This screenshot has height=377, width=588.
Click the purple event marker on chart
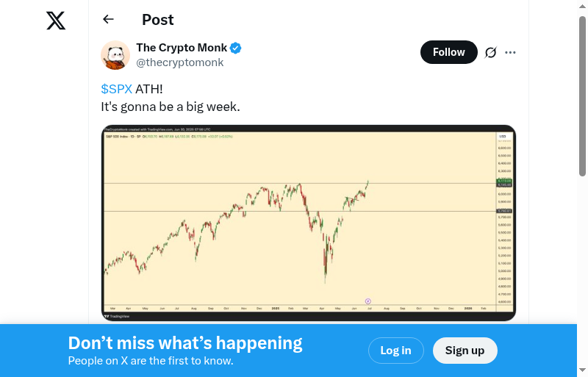coord(367,301)
